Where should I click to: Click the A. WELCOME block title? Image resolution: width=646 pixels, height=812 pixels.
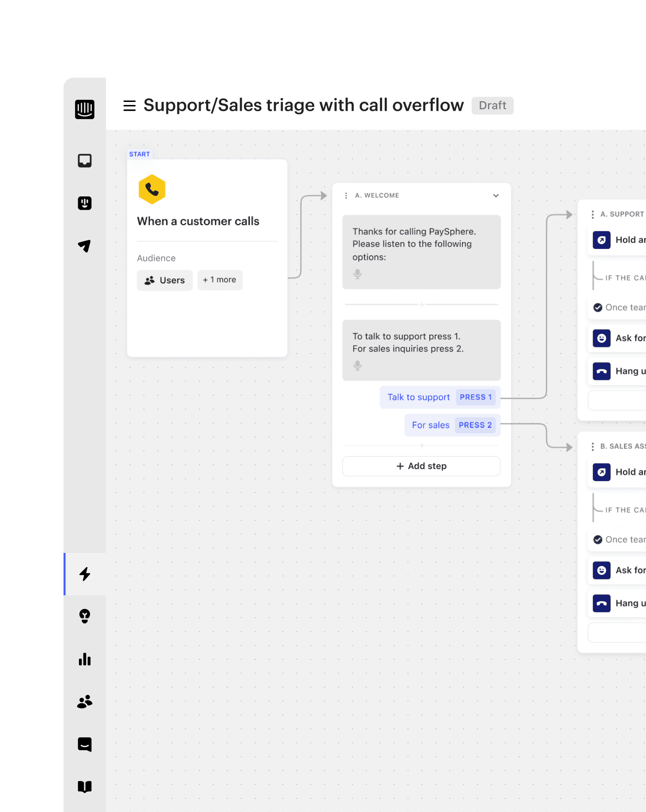(x=377, y=195)
